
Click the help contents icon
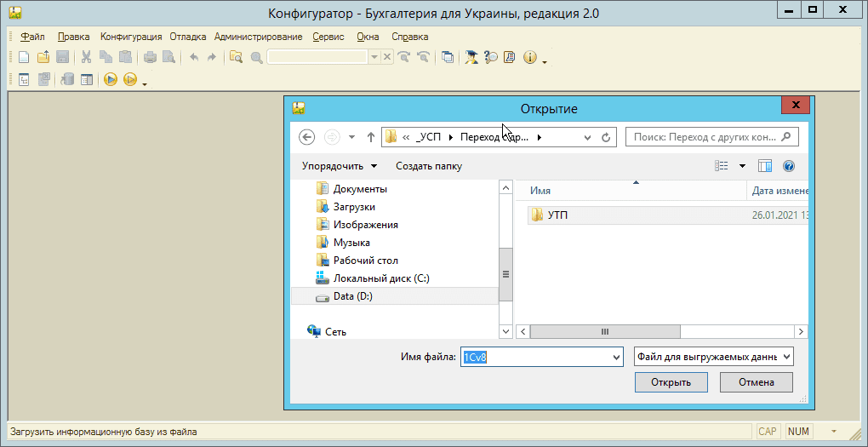click(509, 57)
